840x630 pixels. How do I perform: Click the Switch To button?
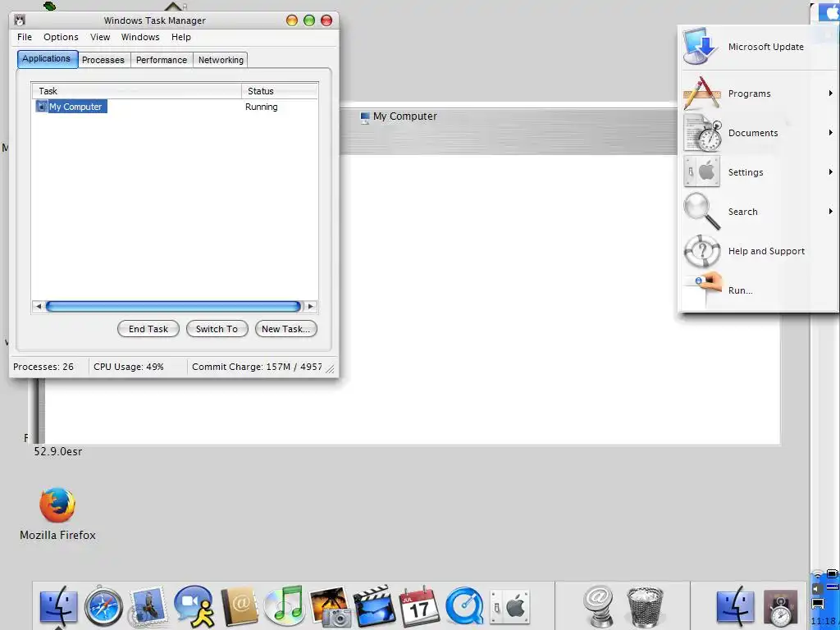point(217,329)
